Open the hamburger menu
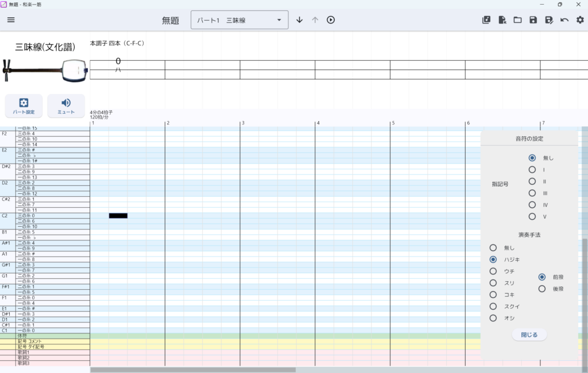Image resolution: width=588 pixels, height=373 pixels. (x=11, y=20)
